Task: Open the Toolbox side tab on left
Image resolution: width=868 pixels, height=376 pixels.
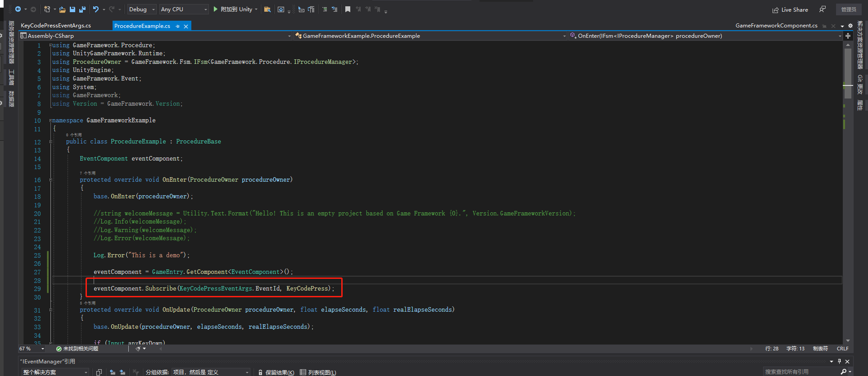Action: tap(11, 77)
